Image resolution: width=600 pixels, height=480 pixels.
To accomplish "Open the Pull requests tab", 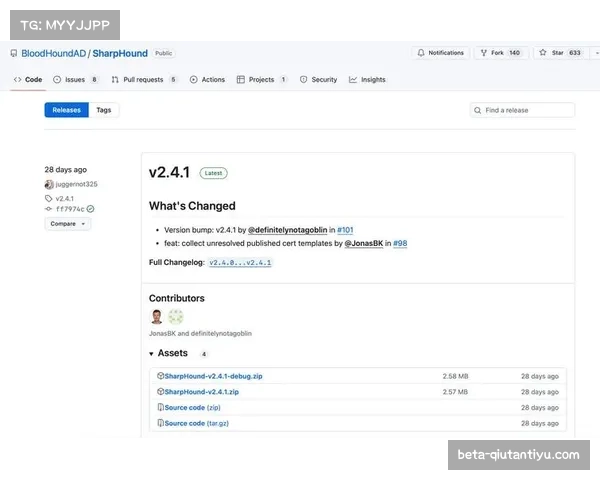I will tap(144, 79).
